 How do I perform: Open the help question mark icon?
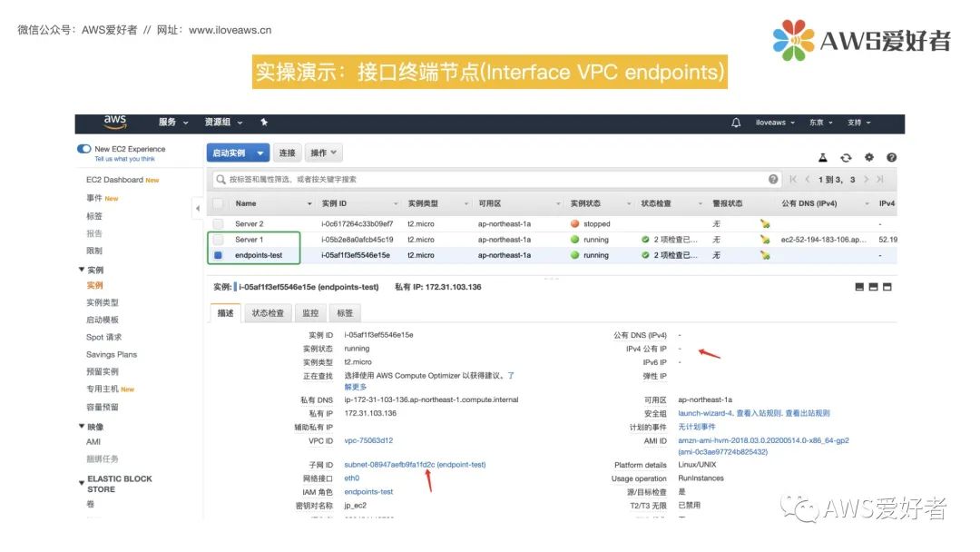click(891, 158)
